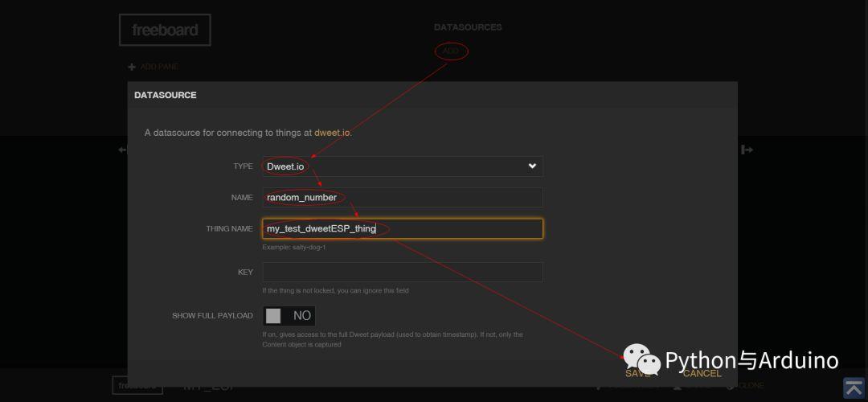
Task: Click ADD under DATASOURCES
Action: point(451,51)
